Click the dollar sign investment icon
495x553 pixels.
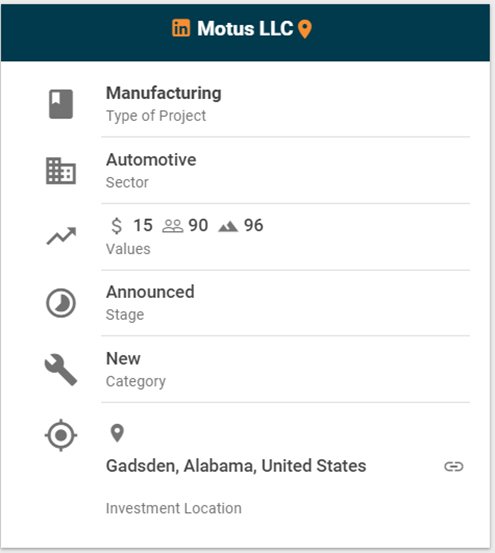(x=116, y=225)
